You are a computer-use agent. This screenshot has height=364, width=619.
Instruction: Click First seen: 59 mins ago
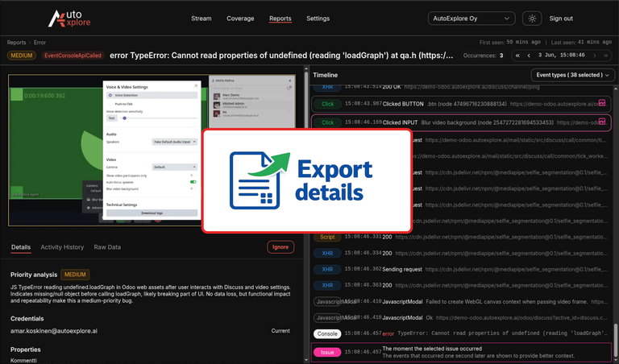click(x=510, y=42)
